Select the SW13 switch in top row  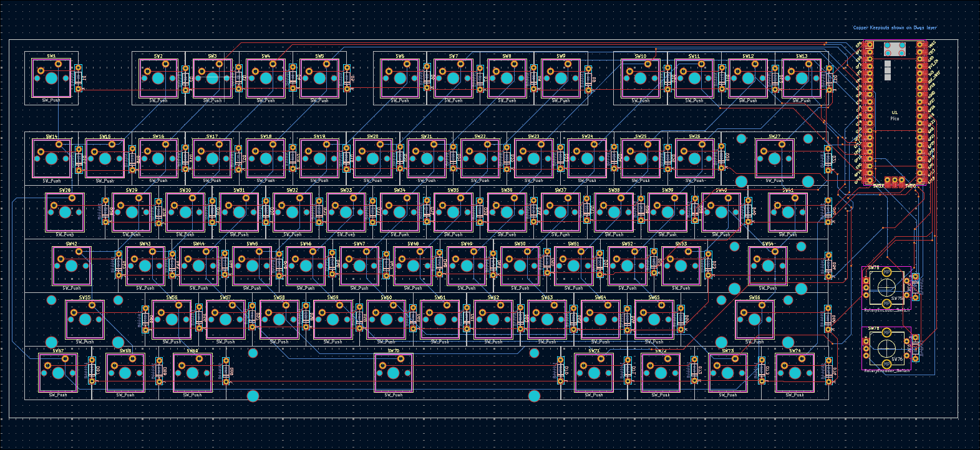[801, 79]
